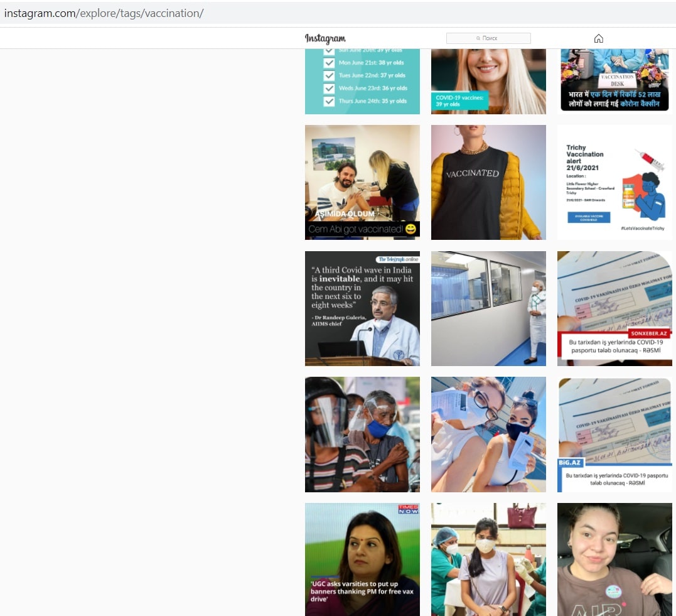The width and height of the screenshot is (676, 616).
Task: Open the Times Now UGC varsities post
Action: pos(362,559)
